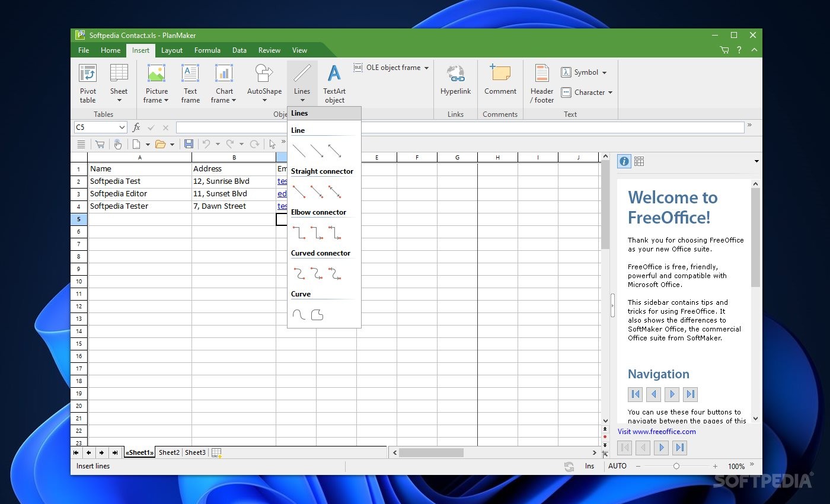Open the OLE object frame dropdown
The width and height of the screenshot is (830, 504).
[426, 68]
